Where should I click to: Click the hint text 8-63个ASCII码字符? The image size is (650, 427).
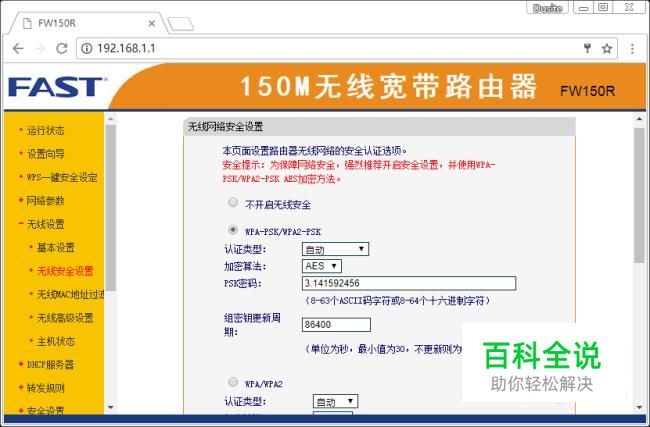(x=398, y=301)
